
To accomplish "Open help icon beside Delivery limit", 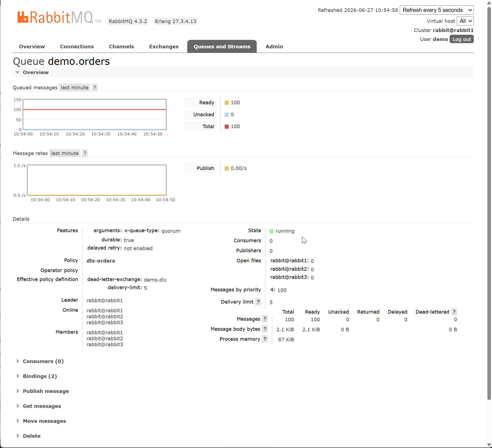I will click(258, 302).
